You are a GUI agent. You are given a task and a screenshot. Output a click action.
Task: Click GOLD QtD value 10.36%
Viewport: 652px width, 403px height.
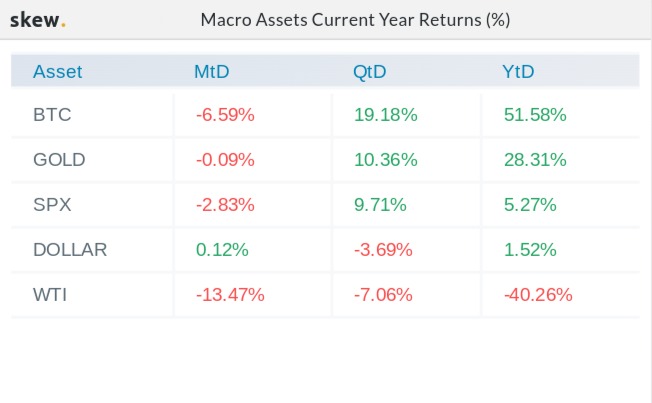tap(384, 160)
